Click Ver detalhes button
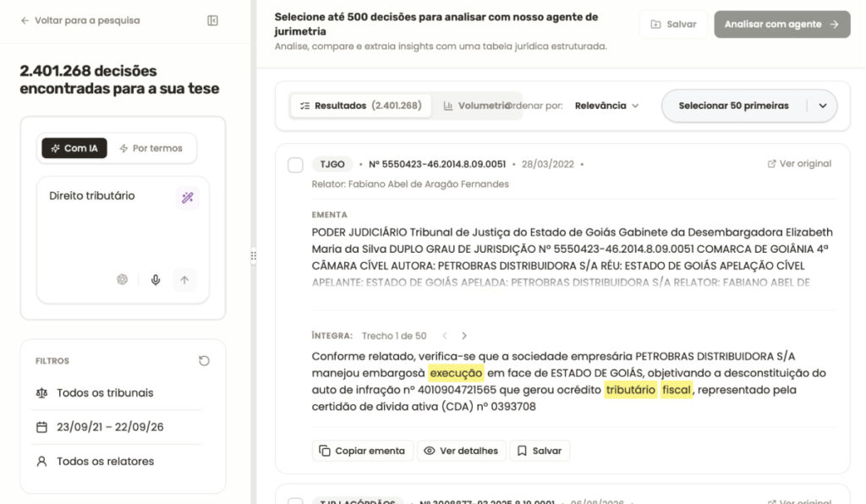Screen dimensions: 866x504 pyautogui.click(x=461, y=451)
